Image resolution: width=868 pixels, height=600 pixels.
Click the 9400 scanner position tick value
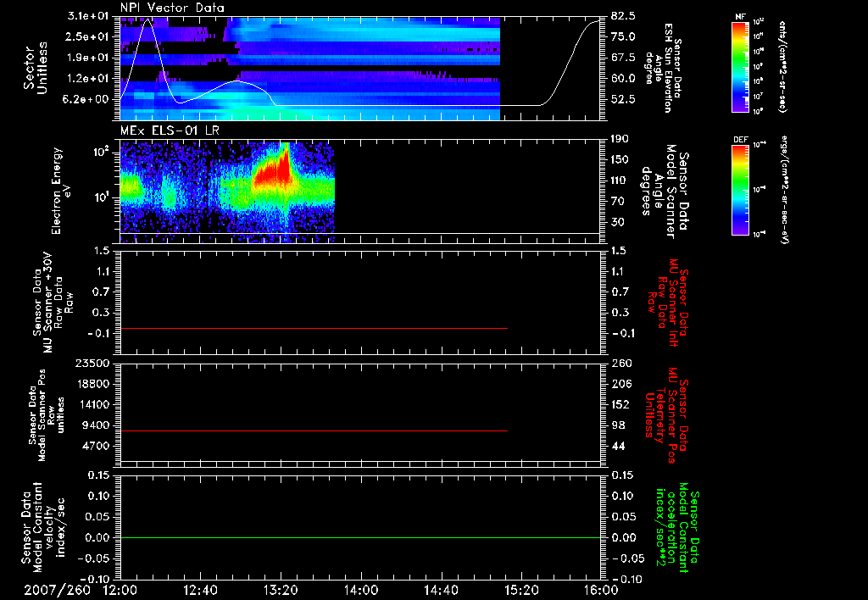96,425
